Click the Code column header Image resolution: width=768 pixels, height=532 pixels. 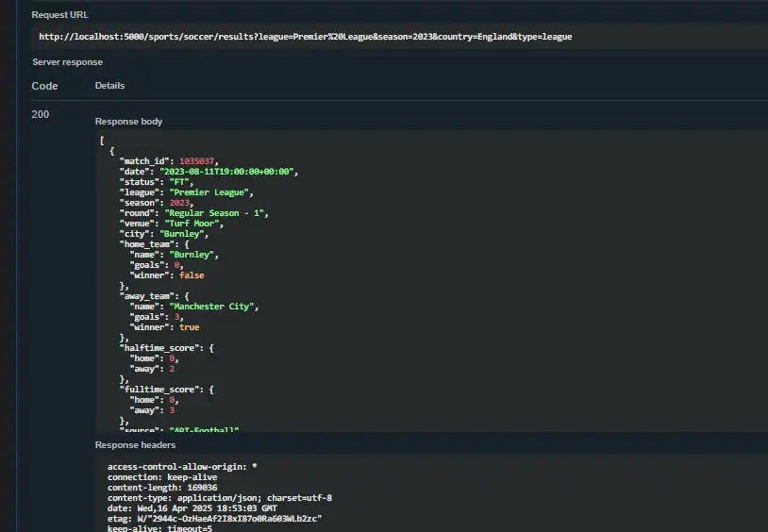coord(44,86)
